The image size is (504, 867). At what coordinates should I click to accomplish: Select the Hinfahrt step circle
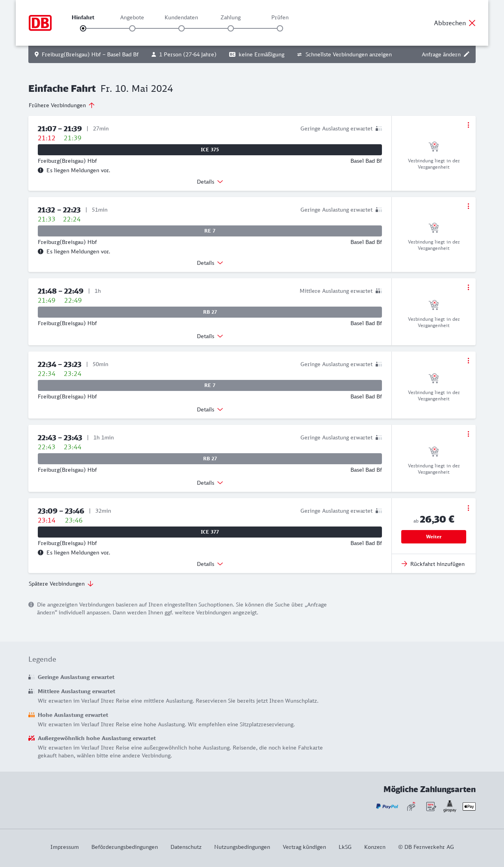(83, 28)
